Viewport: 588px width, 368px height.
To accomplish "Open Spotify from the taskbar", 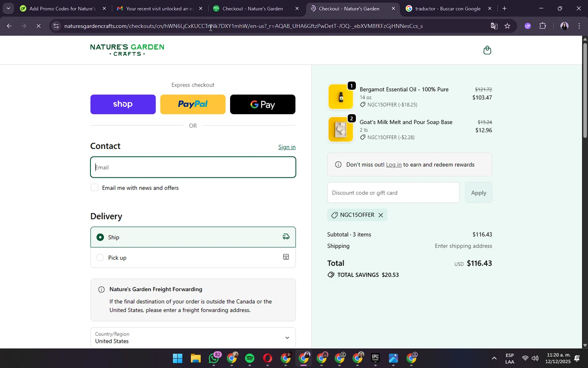I will pos(250,358).
